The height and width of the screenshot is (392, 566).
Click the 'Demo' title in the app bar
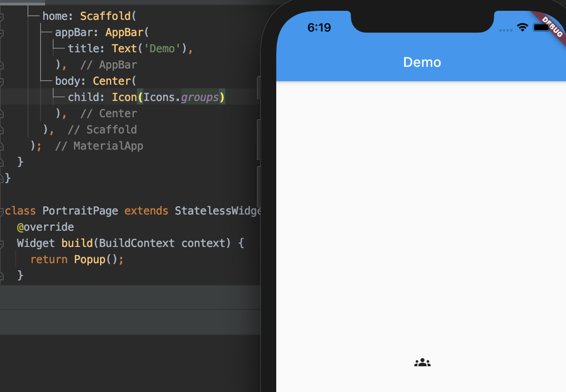(422, 62)
